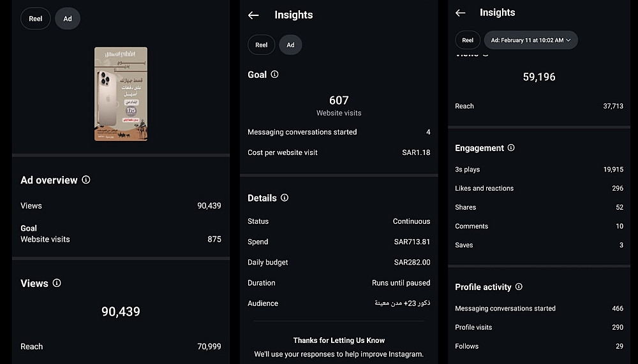Switch to Reel tab in middle panel
This screenshot has height=364, width=638.
coord(262,45)
